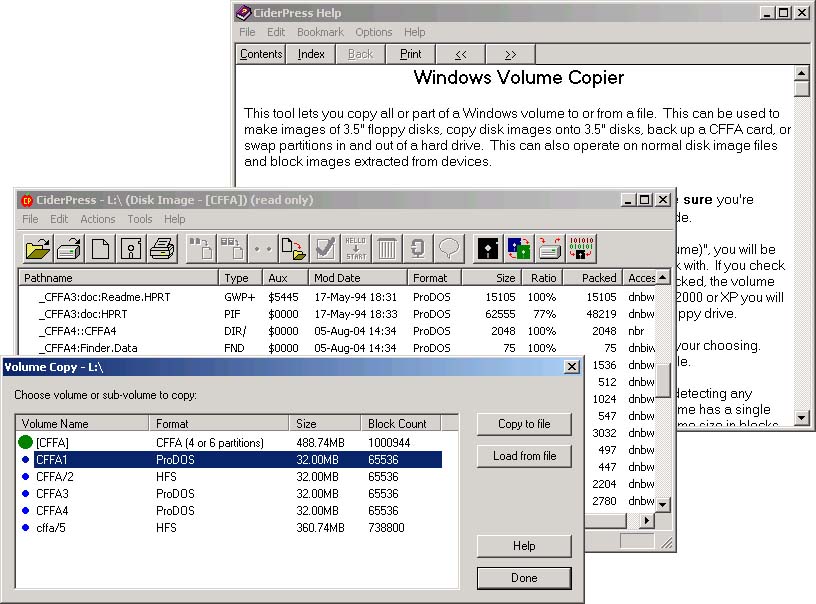This screenshot has width=816, height=604.
Task: Click the Extract files toolbar icon
Action: click(x=293, y=247)
